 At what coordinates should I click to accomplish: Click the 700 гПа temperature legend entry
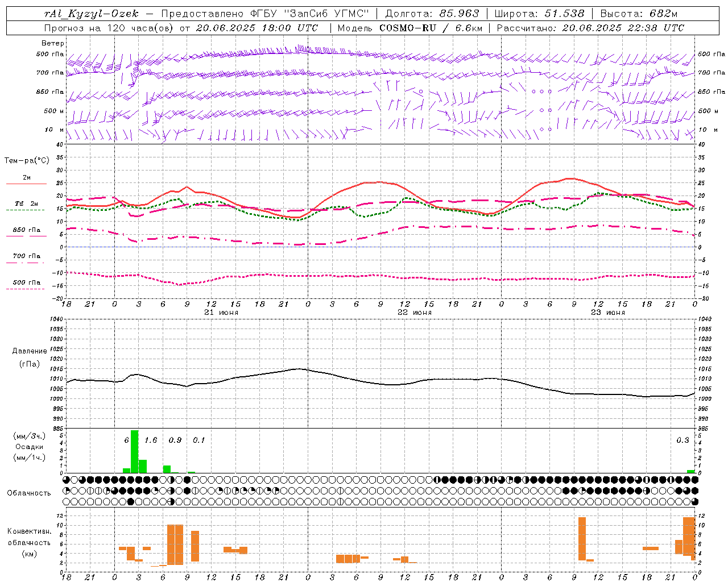[x=27, y=256]
